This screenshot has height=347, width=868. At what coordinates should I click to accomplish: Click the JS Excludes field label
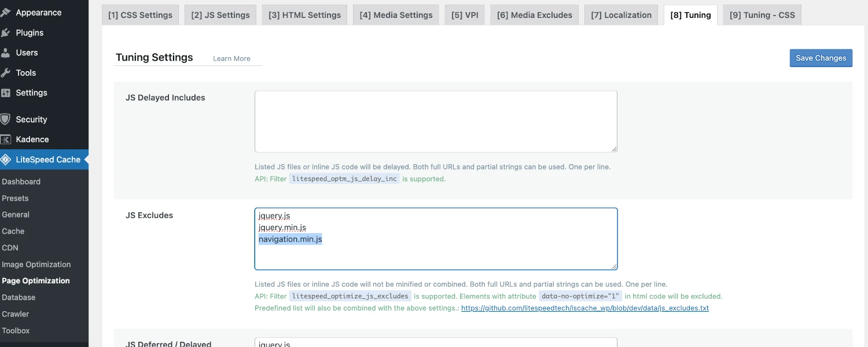(x=149, y=215)
